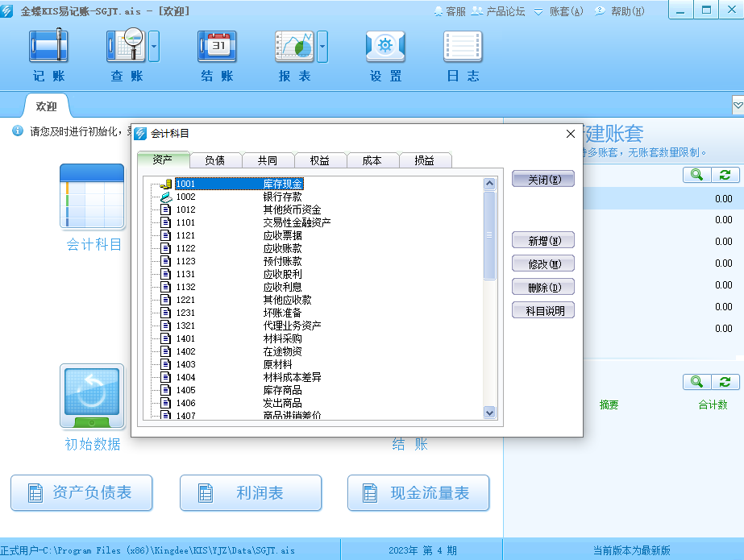Expand the dropdown arrow beside 查账
The image size is (744, 560).
[x=154, y=46]
